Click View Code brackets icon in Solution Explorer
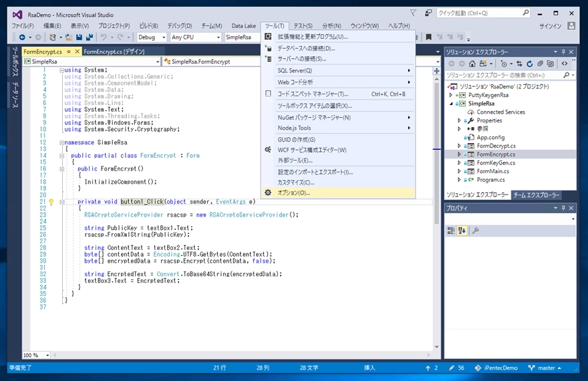 (565, 63)
